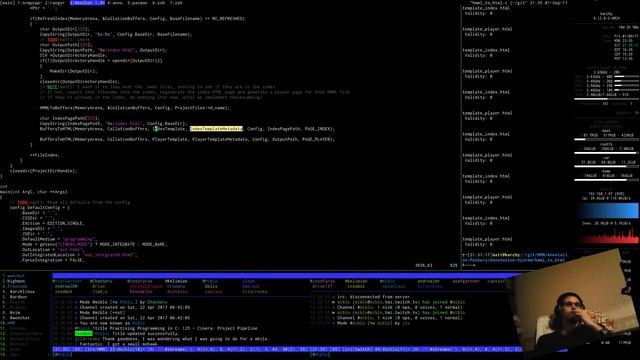The image size is (640, 360).
Task: Switch to the 2:ranger tmux window
Action: [55, 2]
